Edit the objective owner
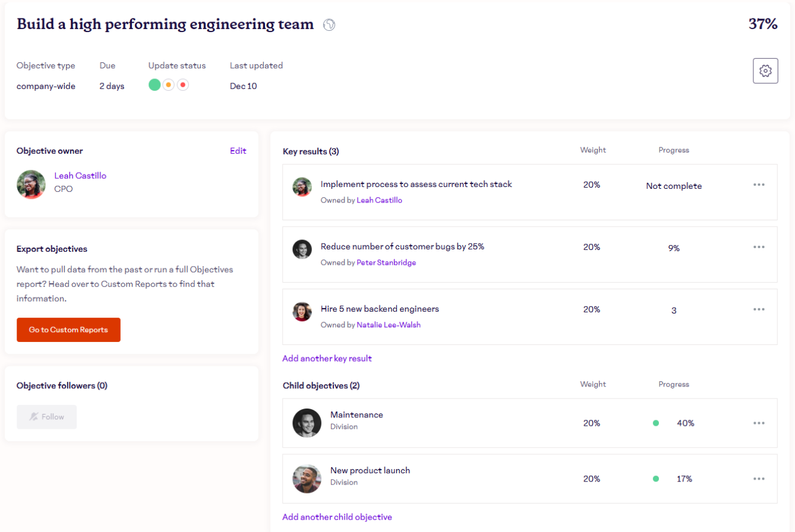The width and height of the screenshot is (795, 532). [238, 151]
